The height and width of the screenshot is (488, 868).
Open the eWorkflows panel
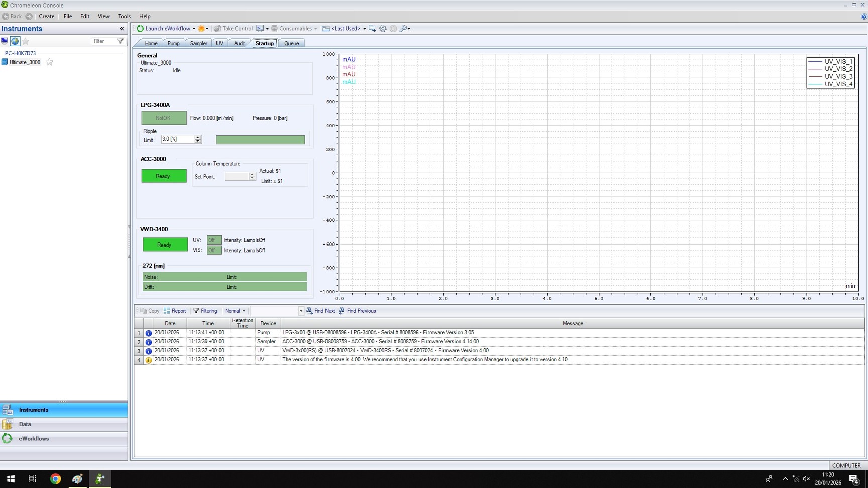[x=34, y=438]
